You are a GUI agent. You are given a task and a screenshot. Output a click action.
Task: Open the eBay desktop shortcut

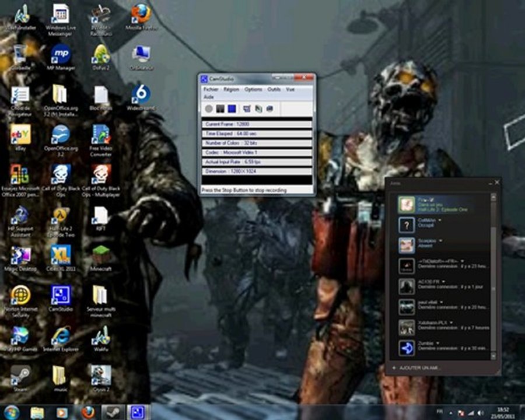pos(20,138)
